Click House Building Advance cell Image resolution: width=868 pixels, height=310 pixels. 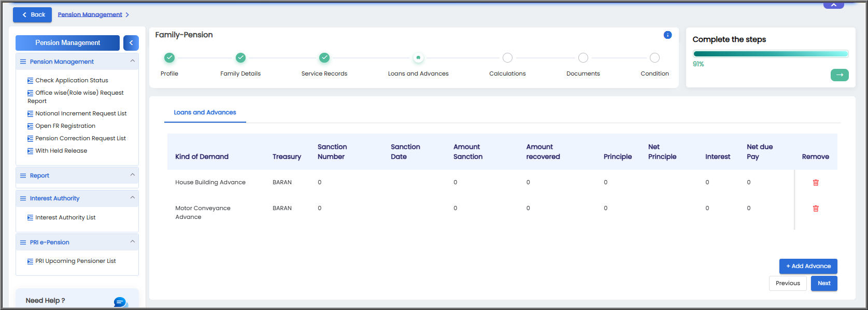click(210, 182)
